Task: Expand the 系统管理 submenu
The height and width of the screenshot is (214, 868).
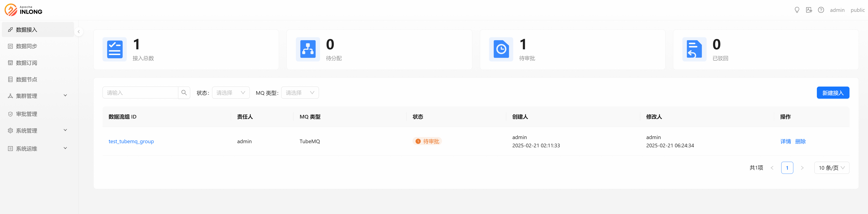Action: pos(37,131)
